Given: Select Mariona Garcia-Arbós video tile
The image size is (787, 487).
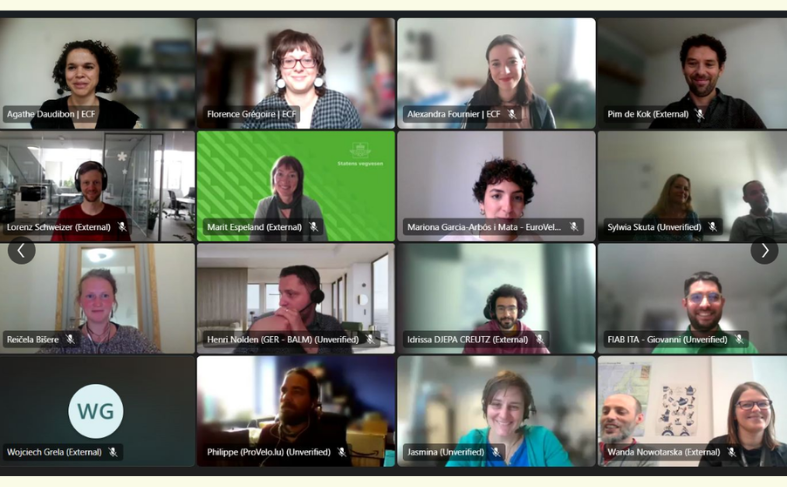Looking at the screenshot, I should [x=496, y=186].
